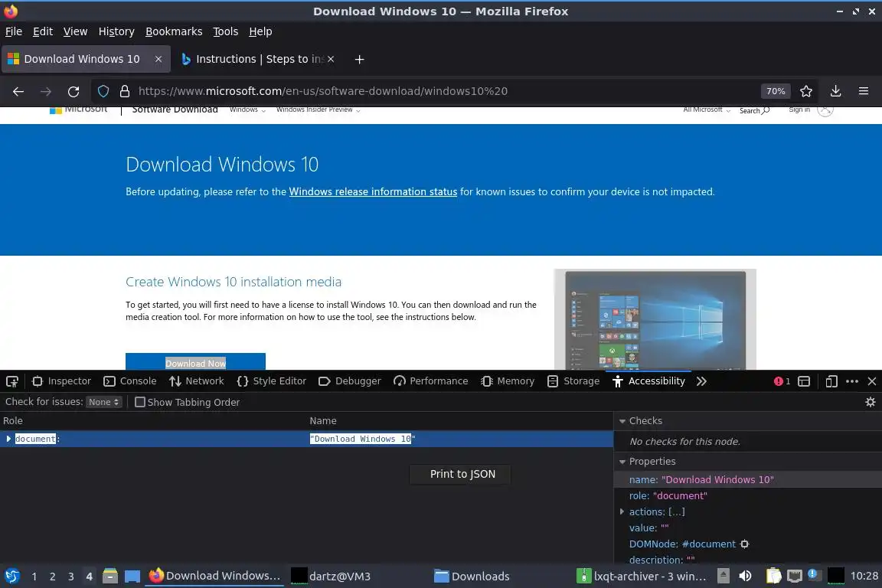Open the Firefox hamburger application menu
The image size is (882, 588).
point(864,91)
